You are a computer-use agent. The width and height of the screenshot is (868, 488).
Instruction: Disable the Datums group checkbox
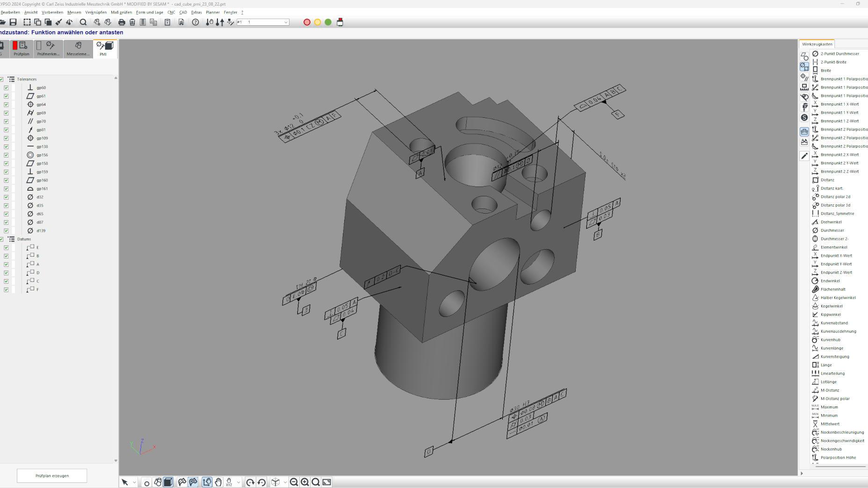pos(1,239)
